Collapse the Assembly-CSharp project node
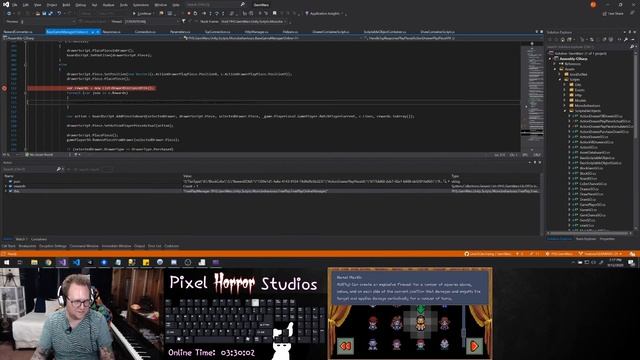 pyautogui.click(x=550, y=59)
